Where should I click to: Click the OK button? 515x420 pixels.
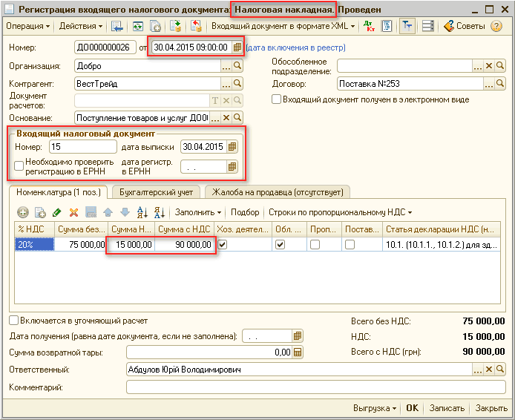[412, 408]
